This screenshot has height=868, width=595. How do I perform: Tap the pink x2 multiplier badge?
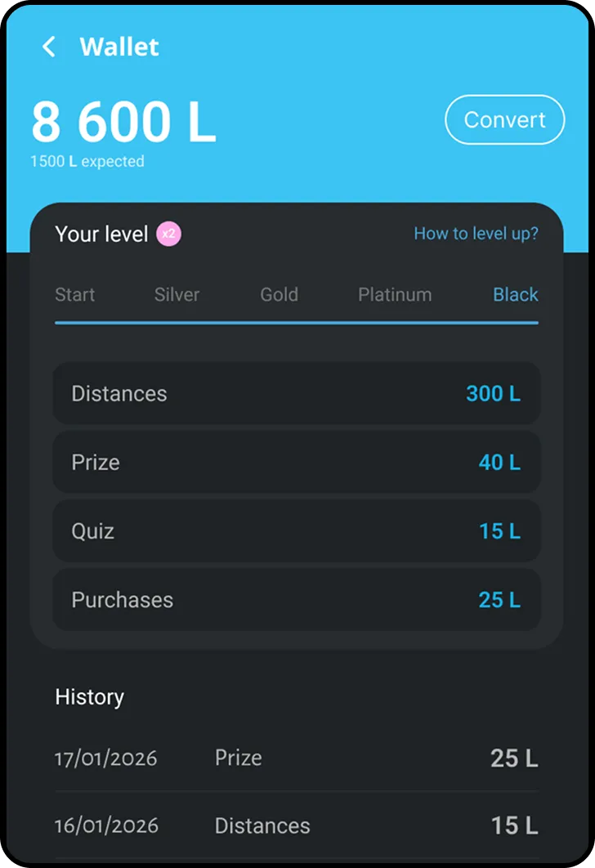168,235
